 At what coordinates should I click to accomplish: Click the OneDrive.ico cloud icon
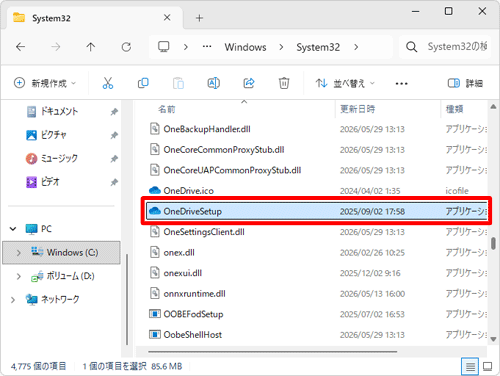tap(155, 191)
